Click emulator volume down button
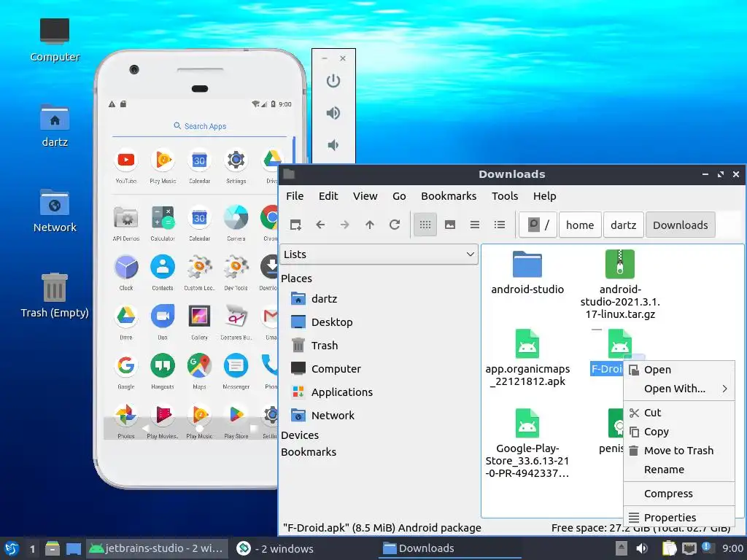Image resolution: width=747 pixels, height=560 pixels. pyautogui.click(x=333, y=145)
